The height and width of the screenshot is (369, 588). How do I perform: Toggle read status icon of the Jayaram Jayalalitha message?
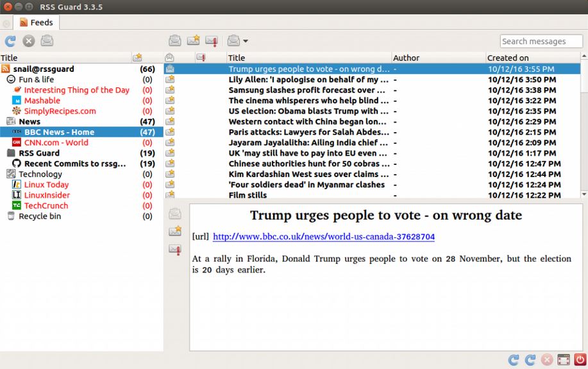[171, 142]
